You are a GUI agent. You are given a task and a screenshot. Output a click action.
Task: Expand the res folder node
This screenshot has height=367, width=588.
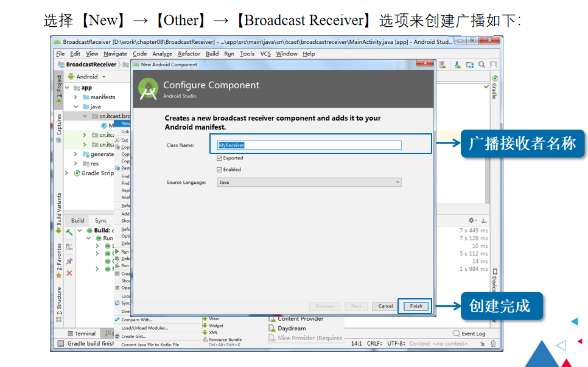(x=75, y=164)
